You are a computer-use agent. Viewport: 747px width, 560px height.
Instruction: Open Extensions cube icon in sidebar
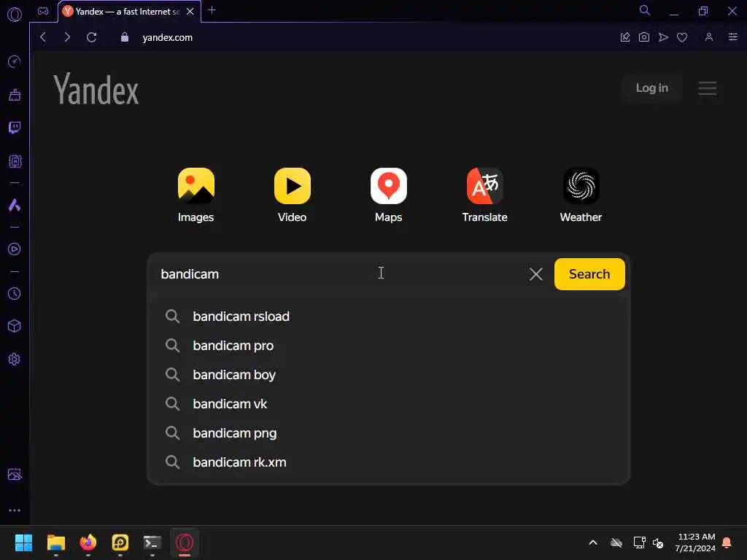[x=15, y=326]
